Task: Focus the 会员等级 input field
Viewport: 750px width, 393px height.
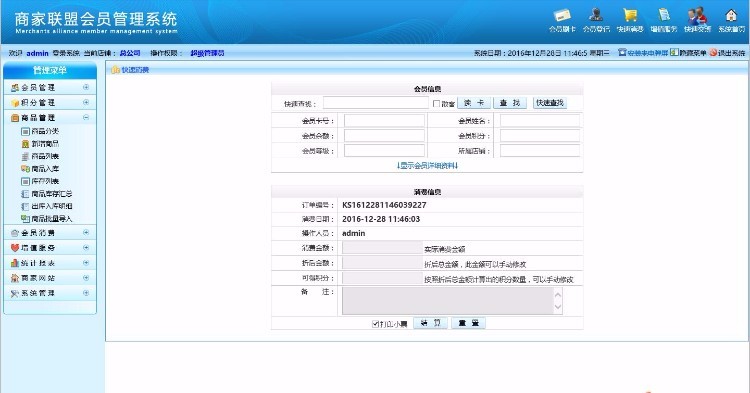Action: tap(384, 151)
